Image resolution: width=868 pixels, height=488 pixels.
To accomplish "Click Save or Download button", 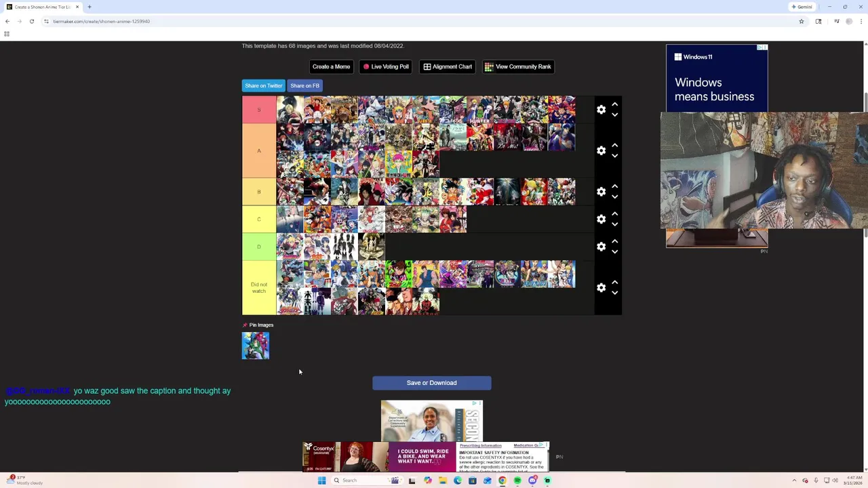I will click(x=431, y=383).
